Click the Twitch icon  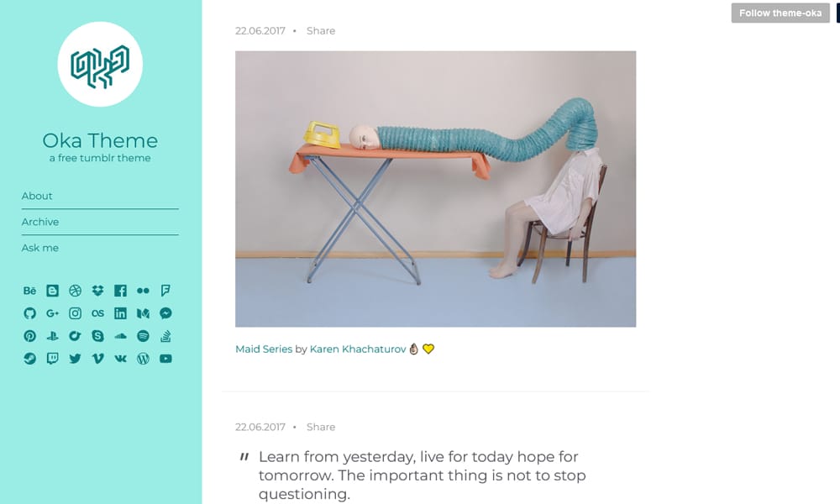pos(52,359)
